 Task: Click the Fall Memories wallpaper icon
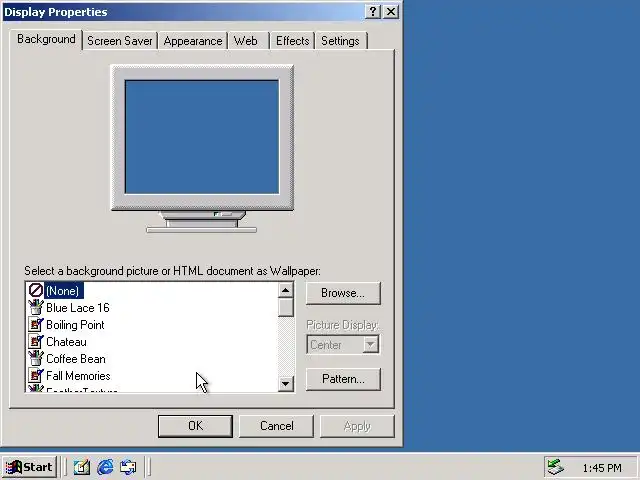pyautogui.click(x=36, y=376)
